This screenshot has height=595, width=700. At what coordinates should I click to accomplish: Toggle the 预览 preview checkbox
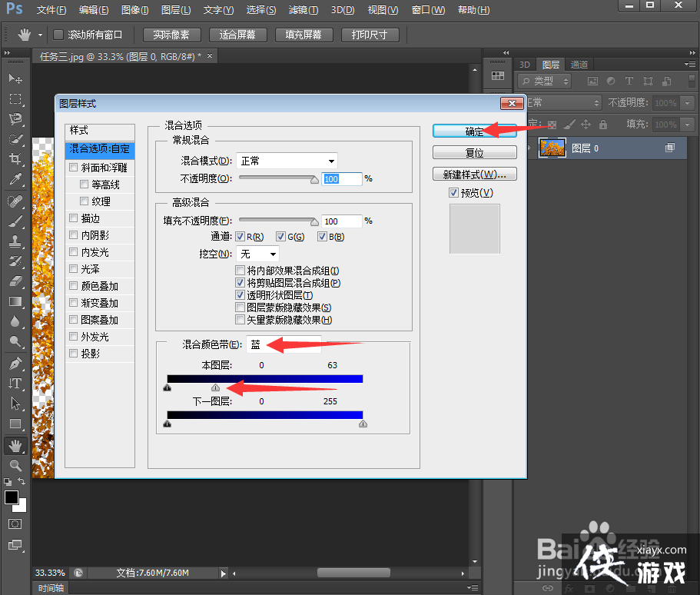point(453,193)
